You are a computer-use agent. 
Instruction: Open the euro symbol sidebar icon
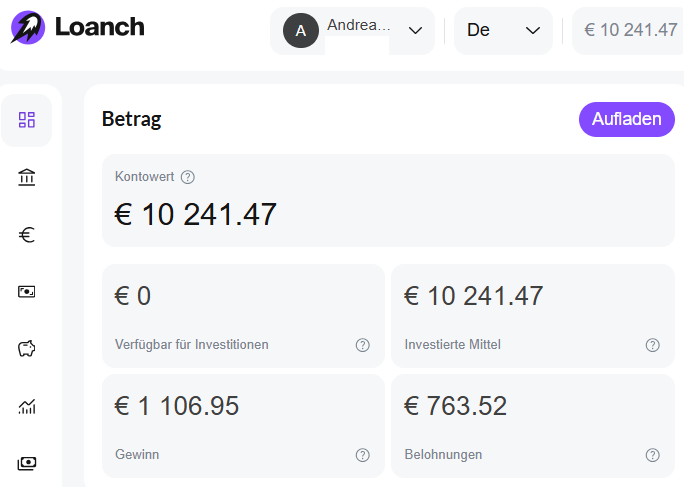(x=27, y=235)
